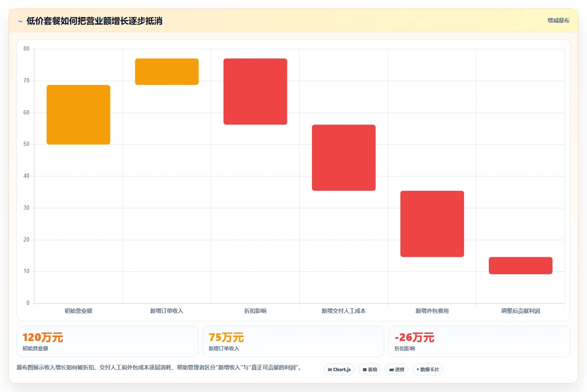Click the 增减瀑布 tag in header

tap(558, 20)
